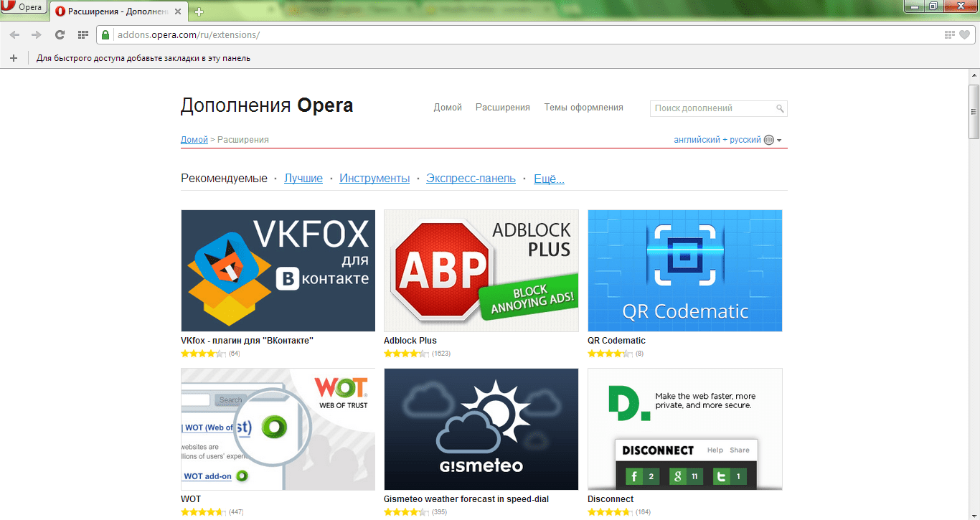Add a bookmark using the panel plus icon

click(13, 57)
